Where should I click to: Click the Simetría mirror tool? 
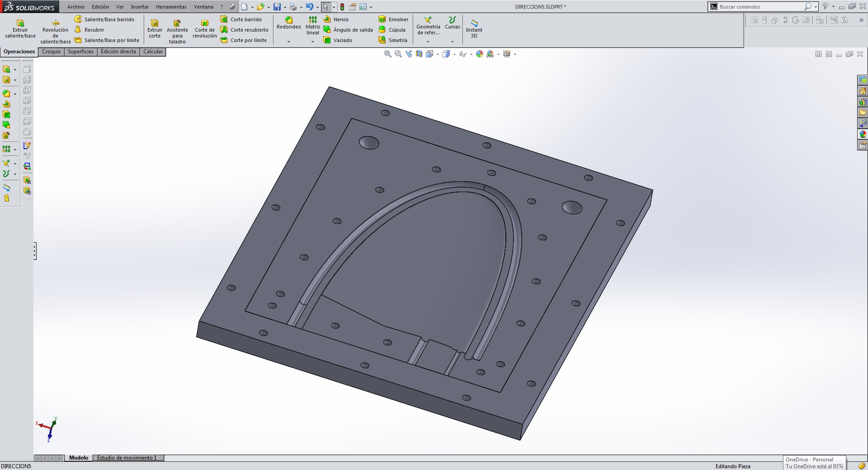click(382, 40)
